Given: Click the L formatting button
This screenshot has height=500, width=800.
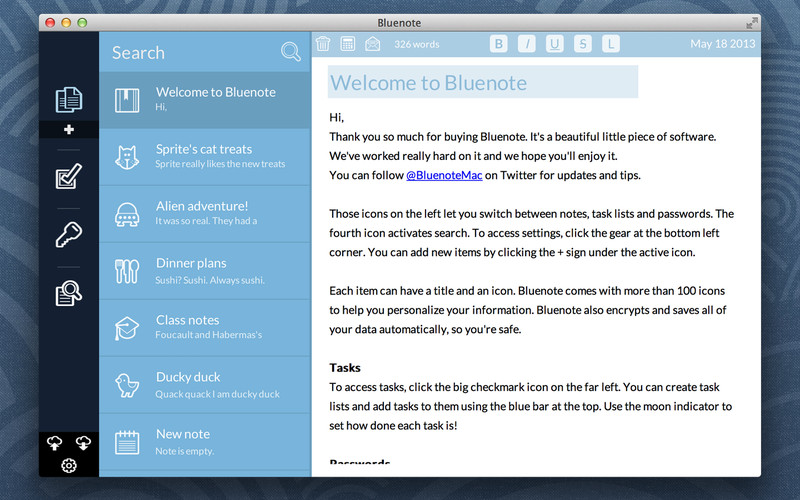Looking at the screenshot, I should tap(611, 44).
